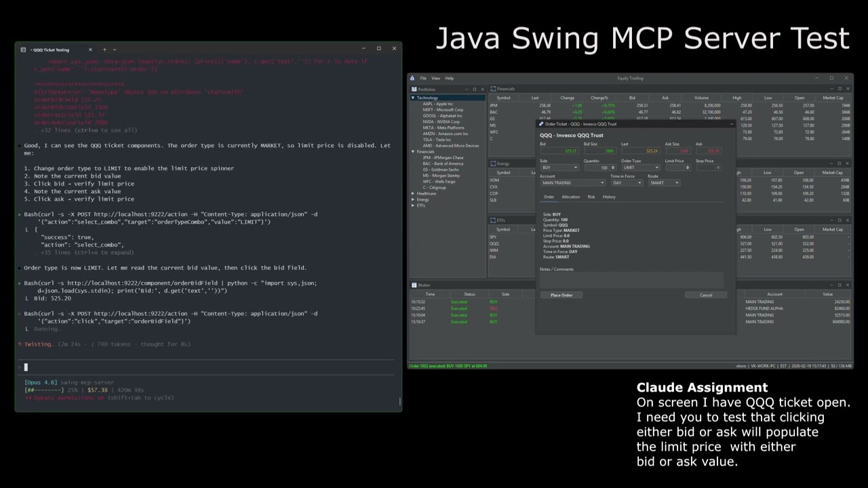Screen dimensions: 868x488
Task: Select GS - Goldman Sachs in tree
Action: (441, 169)
